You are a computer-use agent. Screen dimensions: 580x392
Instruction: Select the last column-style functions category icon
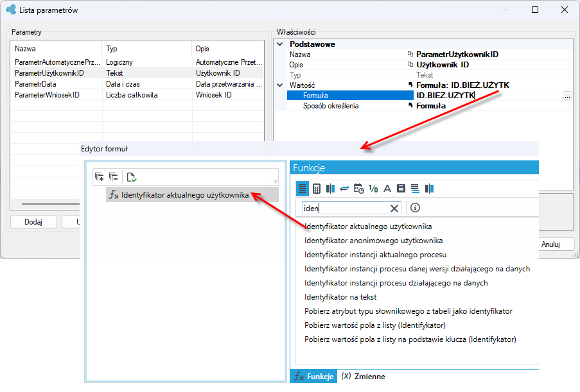click(x=429, y=189)
